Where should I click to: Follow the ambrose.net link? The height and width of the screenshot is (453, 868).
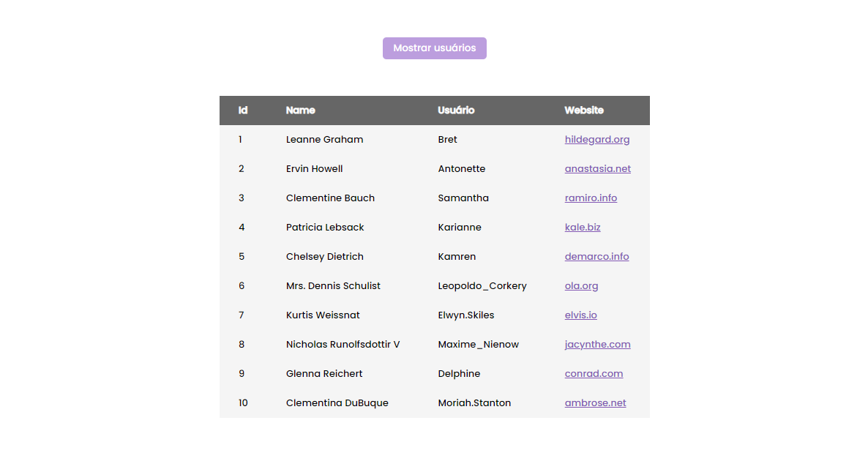(x=595, y=403)
